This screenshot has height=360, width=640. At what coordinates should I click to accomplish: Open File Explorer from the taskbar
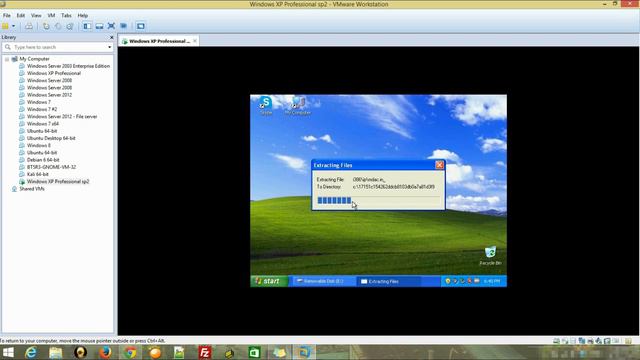click(x=56, y=352)
